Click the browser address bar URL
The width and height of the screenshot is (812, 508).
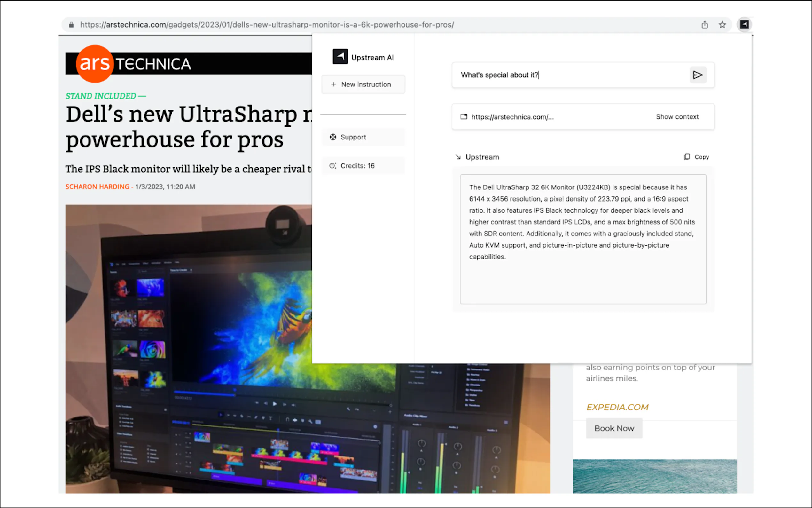[x=267, y=25]
